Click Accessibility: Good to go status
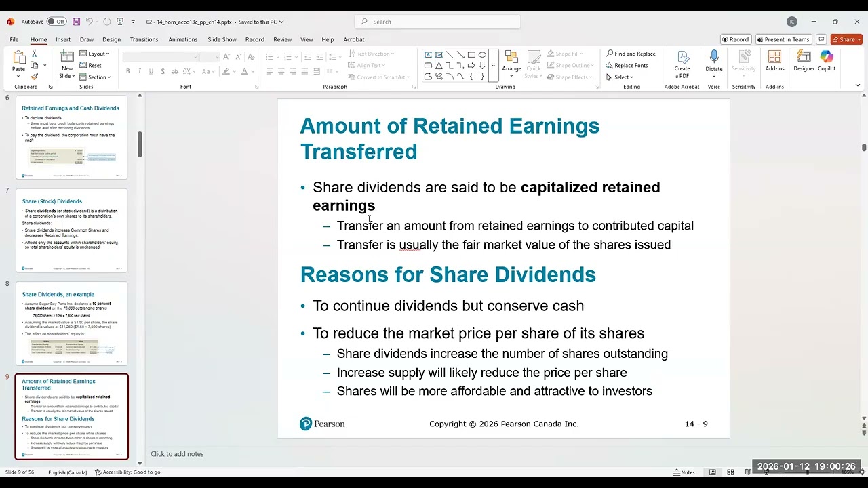Screen dimensions: 868x488 click(127, 472)
